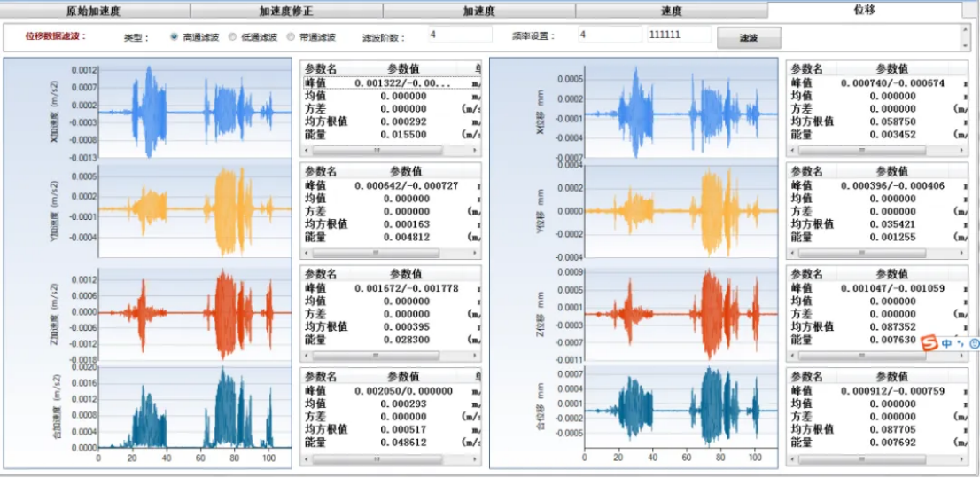
Task: Click the filter panel scroll-up arrow
Action: 965,30
